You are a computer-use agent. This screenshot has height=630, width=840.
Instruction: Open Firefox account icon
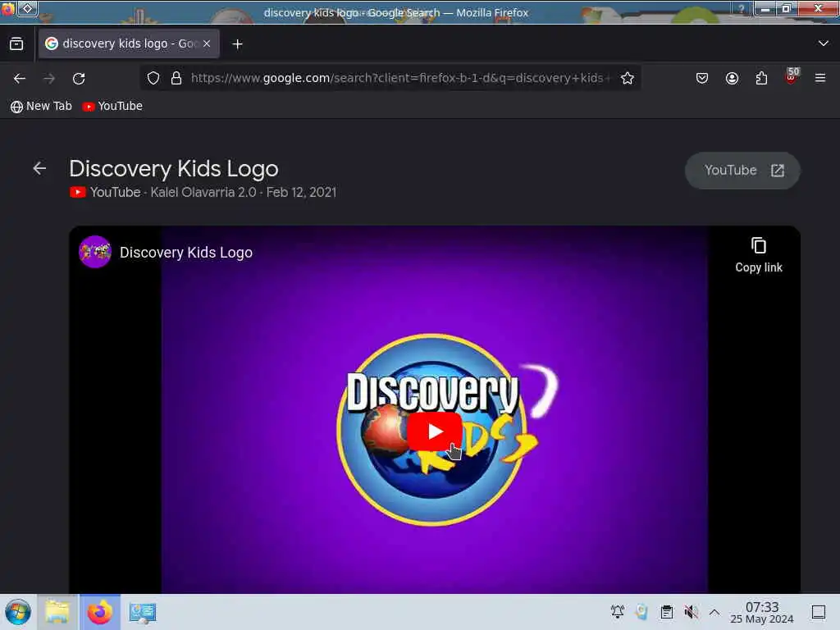point(732,78)
